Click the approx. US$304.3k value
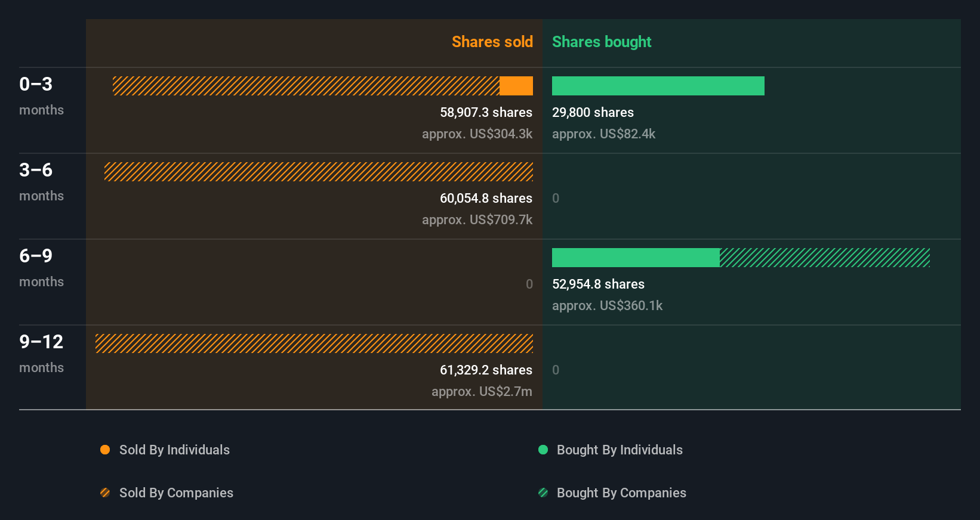Screen dimensions: 980x520 pyautogui.click(x=477, y=134)
